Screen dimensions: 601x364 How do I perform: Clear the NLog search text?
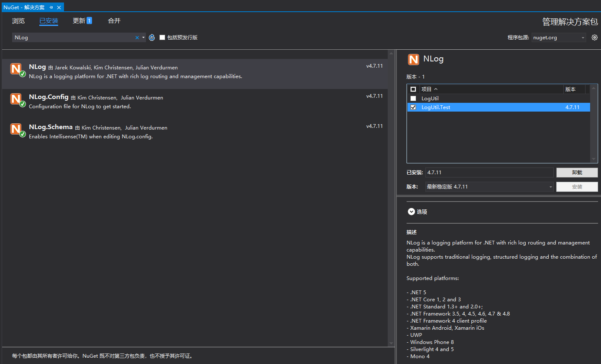tap(137, 38)
